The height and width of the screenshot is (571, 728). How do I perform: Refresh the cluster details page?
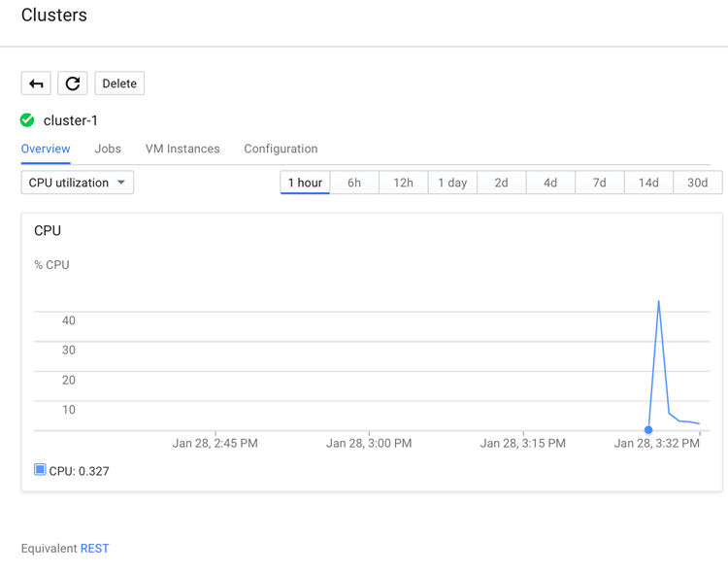[x=73, y=84]
